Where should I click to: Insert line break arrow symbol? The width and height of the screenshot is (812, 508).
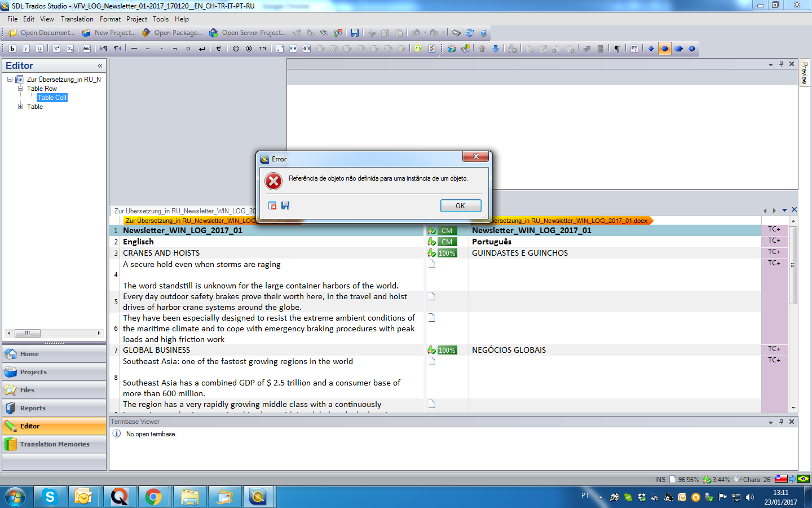pos(202,49)
